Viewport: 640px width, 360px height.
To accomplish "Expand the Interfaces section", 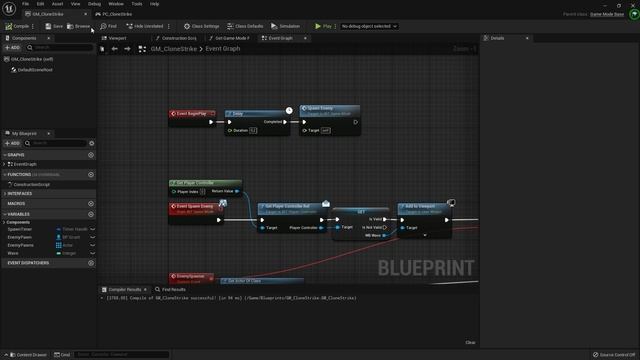I will click(5, 193).
